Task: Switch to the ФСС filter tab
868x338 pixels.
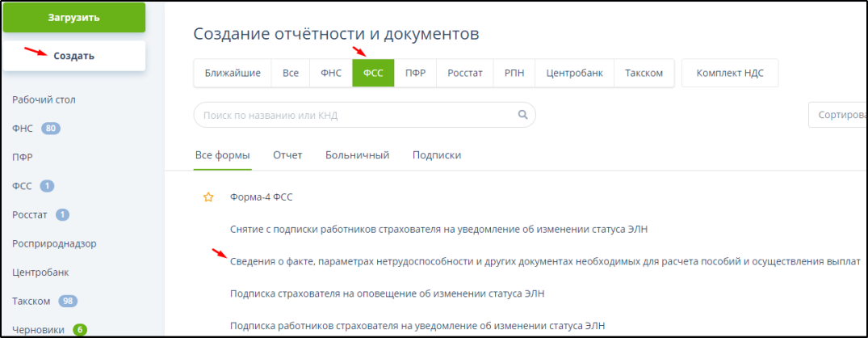Action: pyautogui.click(x=373, y=73)
